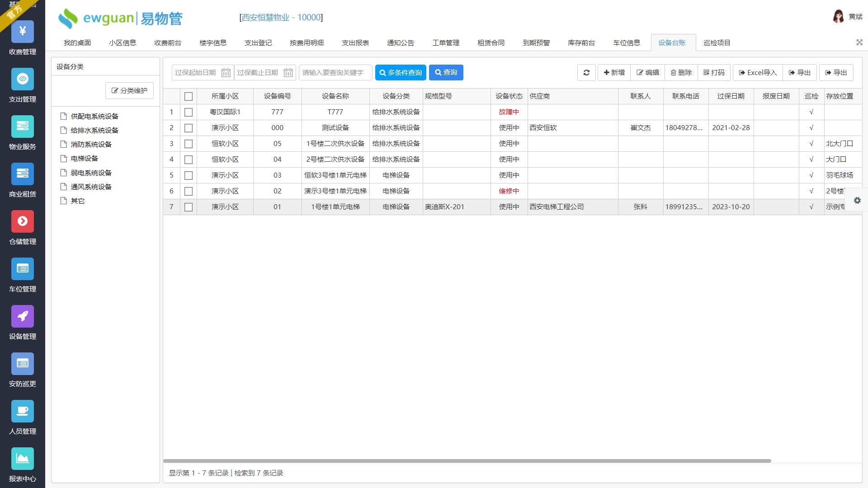Viewport: 868px width, 488px height.
Task: Click the keyword search input field
Action: (335, 73)
